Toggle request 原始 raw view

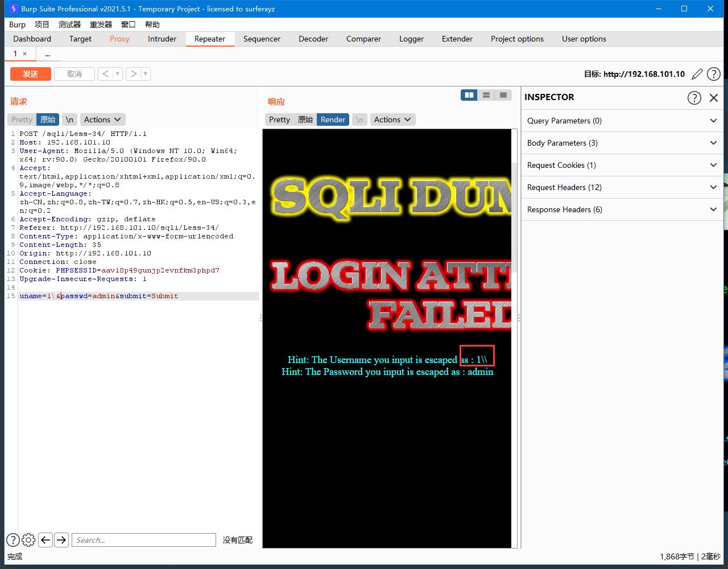48,119
